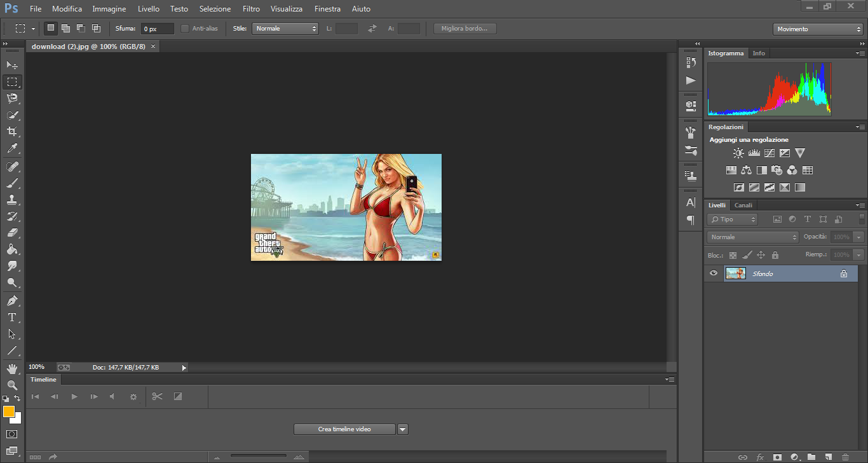Open the Immagine menu
The height and width of the screenshot is (463, 868).
tap(109, 9)
